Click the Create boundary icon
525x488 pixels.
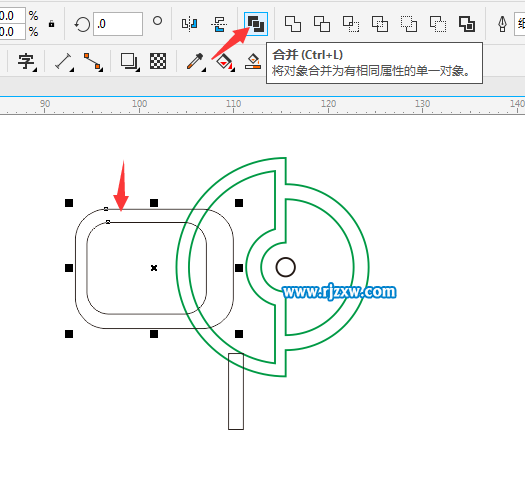(467, 24)
